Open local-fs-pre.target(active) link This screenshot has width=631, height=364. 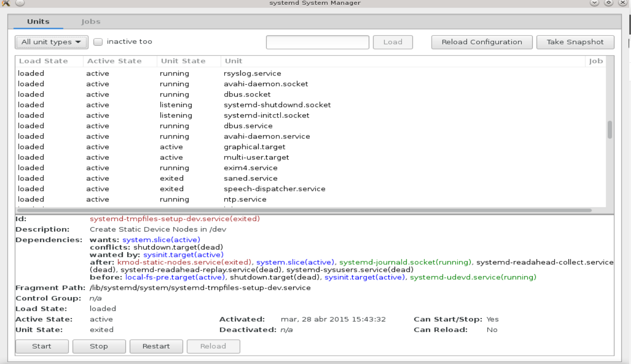(x=176, y=277)
